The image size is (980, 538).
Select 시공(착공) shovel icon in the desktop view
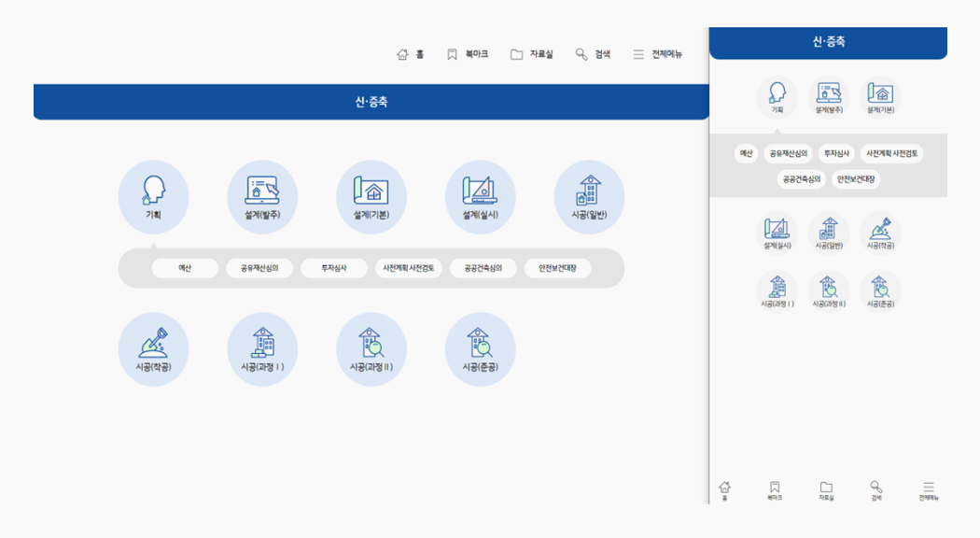click(x=153, y=347)
